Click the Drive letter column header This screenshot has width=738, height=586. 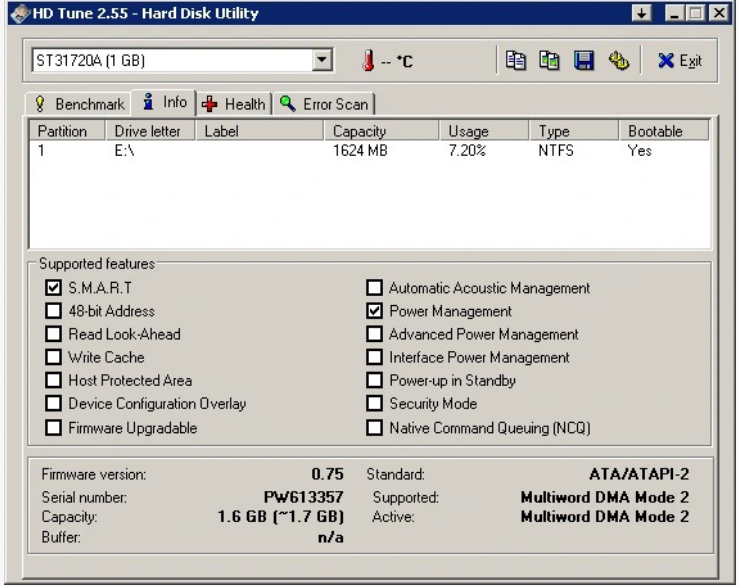150,131
